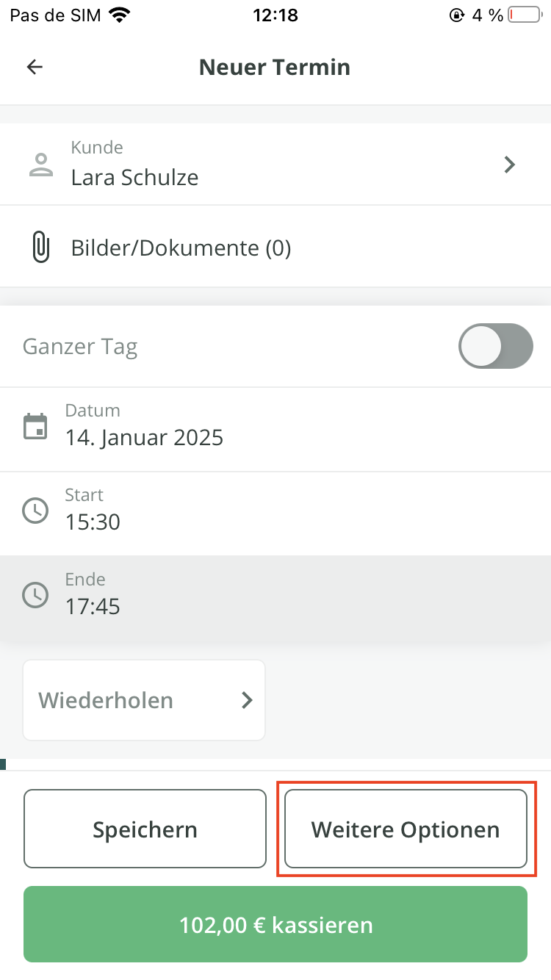This screenshot has width=551, height=980.
Task: Select the Lara Schulze customer row
Action: click(x=135, y=177)
